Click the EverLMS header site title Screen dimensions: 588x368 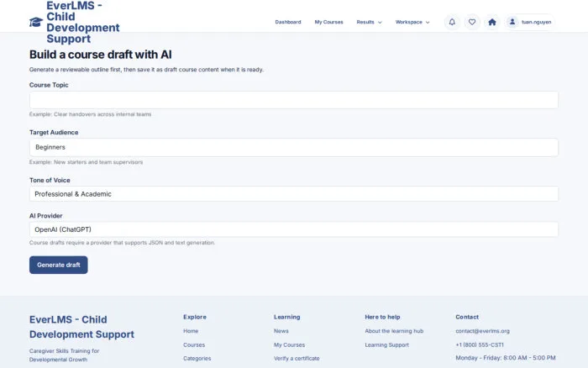[x=83, y=22]
